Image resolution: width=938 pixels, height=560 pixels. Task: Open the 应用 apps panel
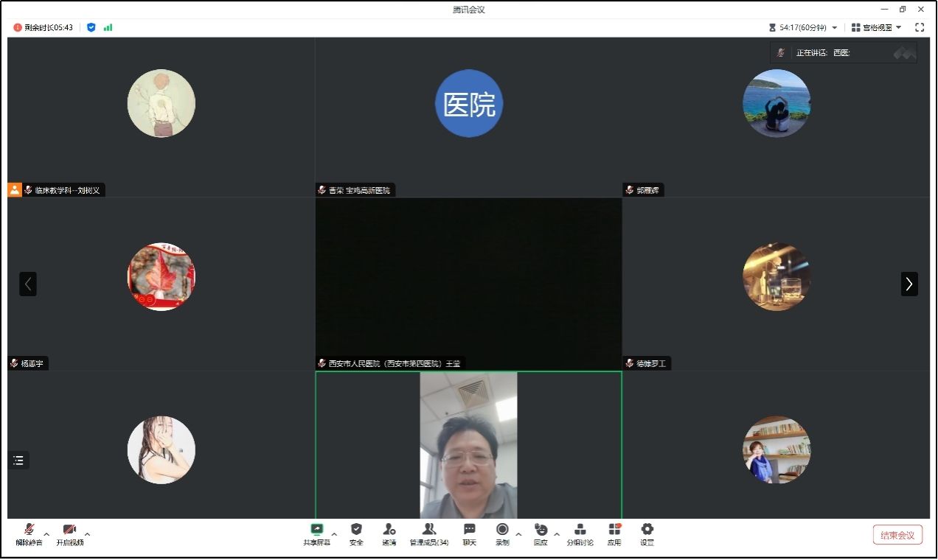[x=614, y=534]
